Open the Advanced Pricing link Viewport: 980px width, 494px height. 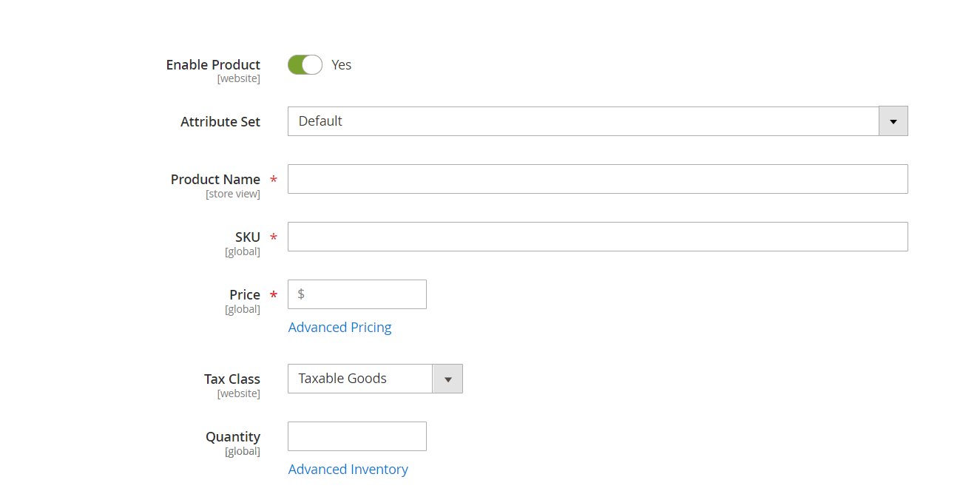coord(339,328)
